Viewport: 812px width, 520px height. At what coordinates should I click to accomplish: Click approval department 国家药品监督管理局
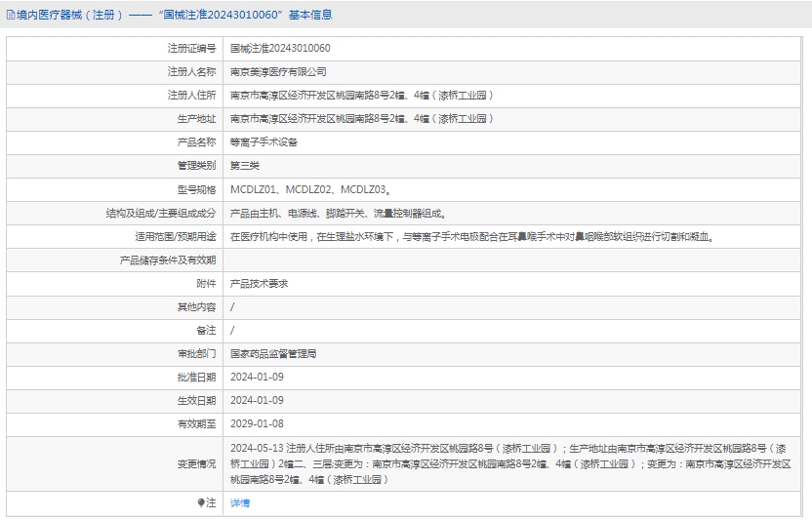tap(273, 353)
